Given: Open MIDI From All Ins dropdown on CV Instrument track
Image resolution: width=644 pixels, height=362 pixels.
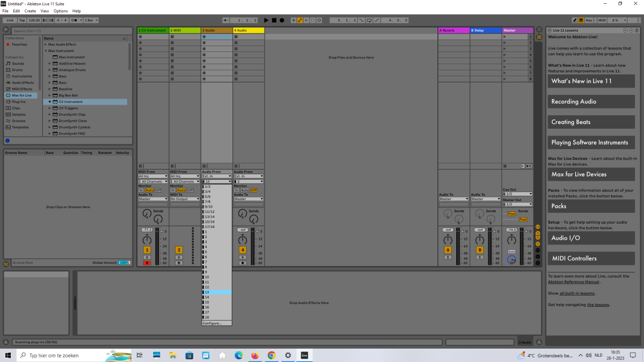Looking at the screenshot, I should [x=153, y=176].
